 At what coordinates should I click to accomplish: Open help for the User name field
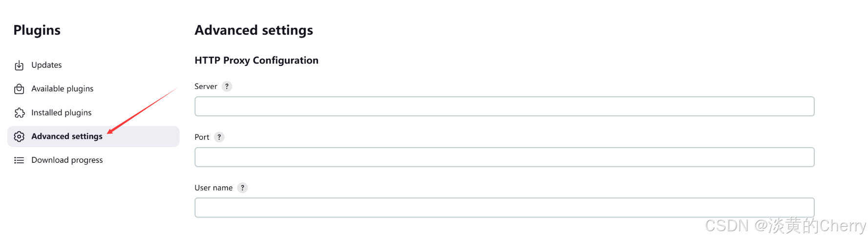pos(242,188)
